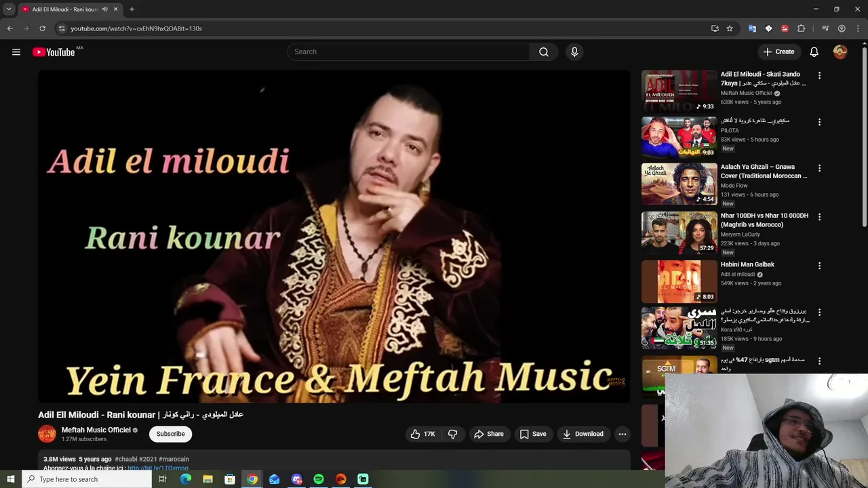Open the Chrome profile icon
The image size is (868, 488).
(842, 28)
